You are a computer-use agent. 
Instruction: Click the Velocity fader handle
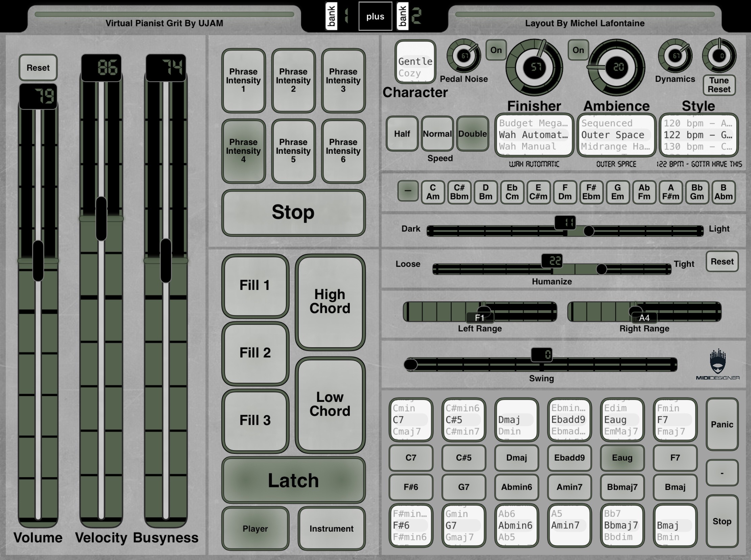coord(101,219)
